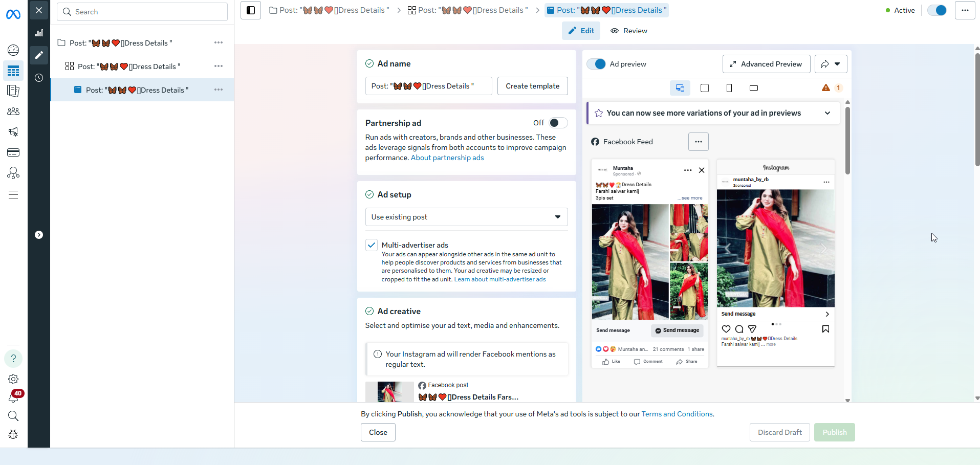
Task: Open Advertising settings megaphone icon
Action: (x=13, y=132)
